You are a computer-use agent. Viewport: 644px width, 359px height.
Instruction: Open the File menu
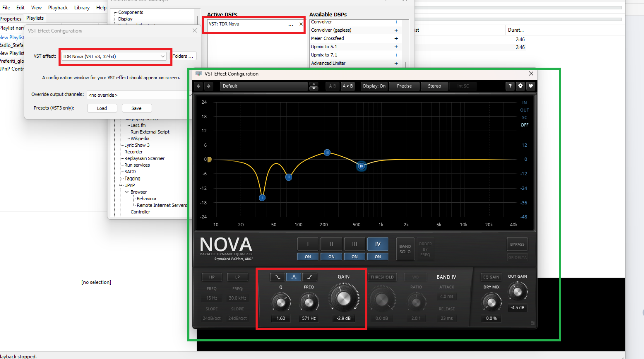click(6, 8)
